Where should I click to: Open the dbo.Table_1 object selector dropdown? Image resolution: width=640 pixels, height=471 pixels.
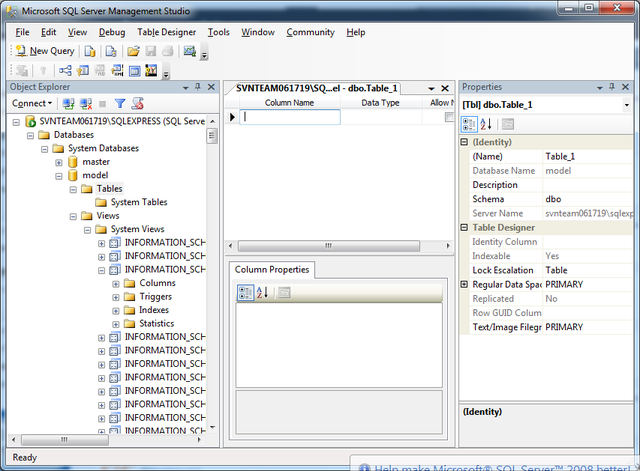pyautogui.click(x=627, y=105)
